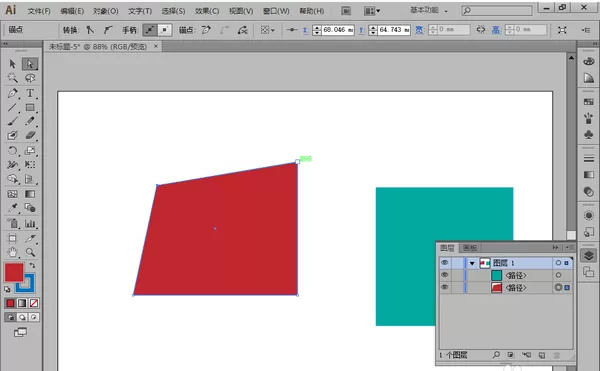The height and width of the screenshot is (371, 600).
Task: Toggle visibility of 图层 1
Action: pos(444,263)
